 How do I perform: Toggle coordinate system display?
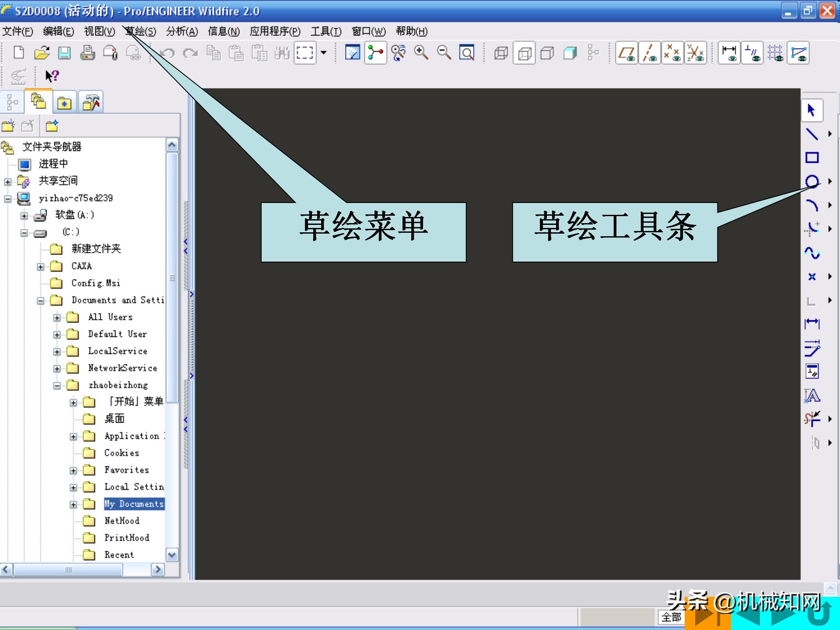[696, 53]
